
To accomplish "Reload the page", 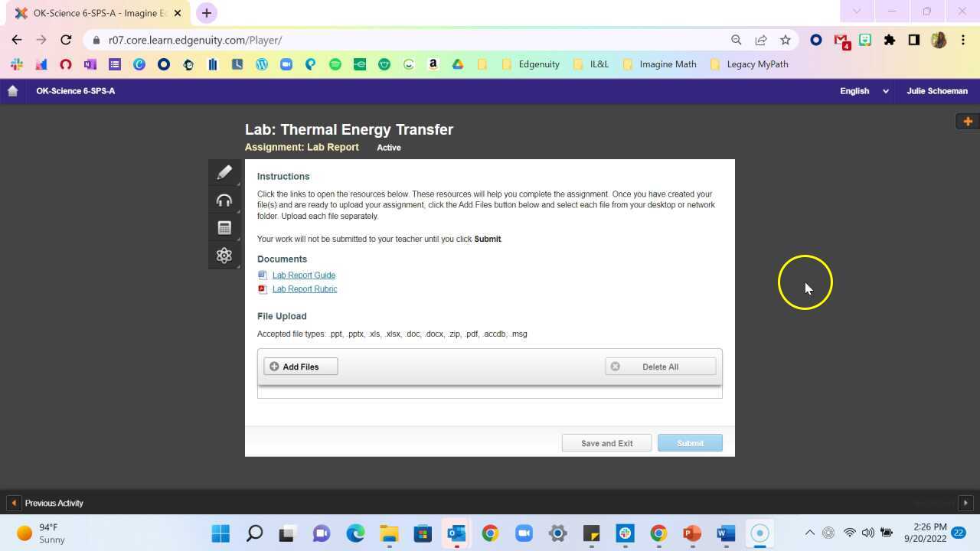I will [66, 40].
